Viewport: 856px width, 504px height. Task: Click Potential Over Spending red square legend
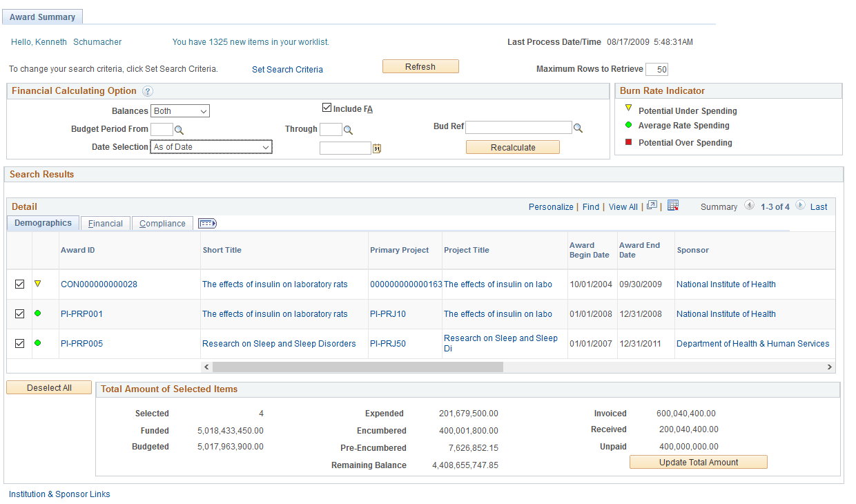[628, 142]
